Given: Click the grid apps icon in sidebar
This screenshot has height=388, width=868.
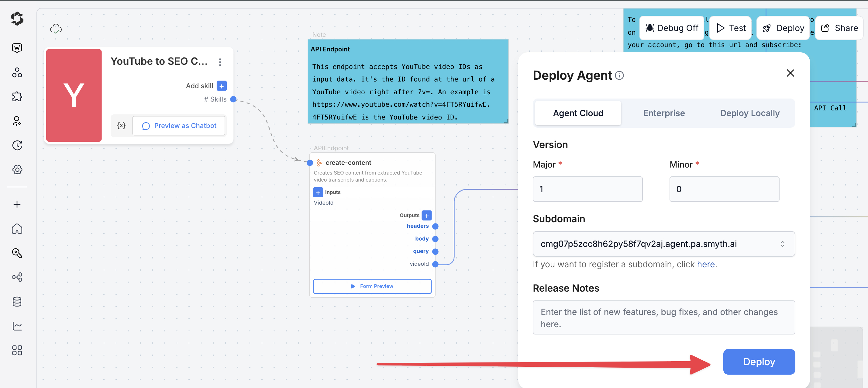Looking at the screenshot, I should coord(17,350).
